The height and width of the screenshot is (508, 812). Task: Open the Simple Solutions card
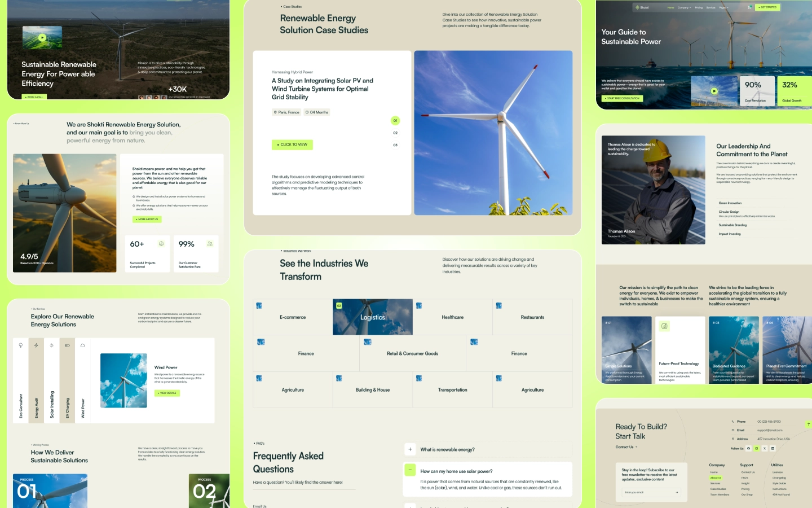pos(626,350)
